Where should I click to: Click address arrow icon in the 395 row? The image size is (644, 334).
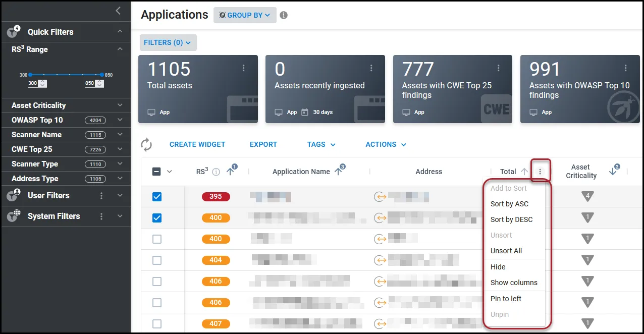380,197
